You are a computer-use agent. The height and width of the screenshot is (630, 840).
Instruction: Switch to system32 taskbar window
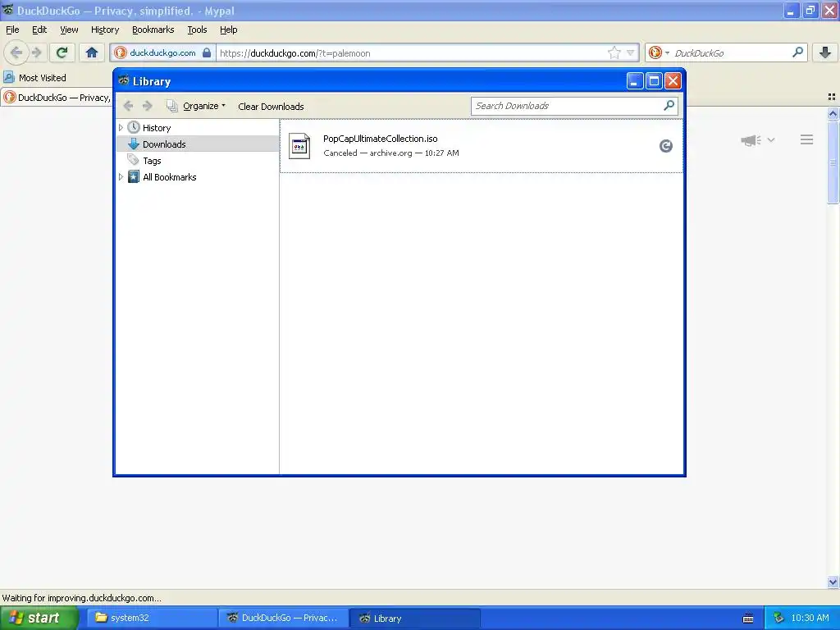(152, 619)
